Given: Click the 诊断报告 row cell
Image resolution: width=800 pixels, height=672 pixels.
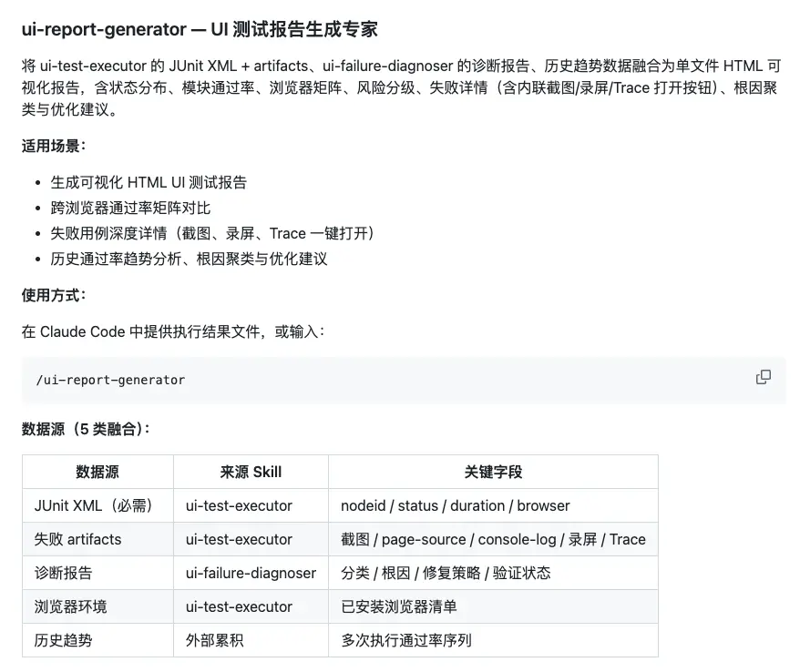Looking at the screenshot, I should click(x=97, y=573).
